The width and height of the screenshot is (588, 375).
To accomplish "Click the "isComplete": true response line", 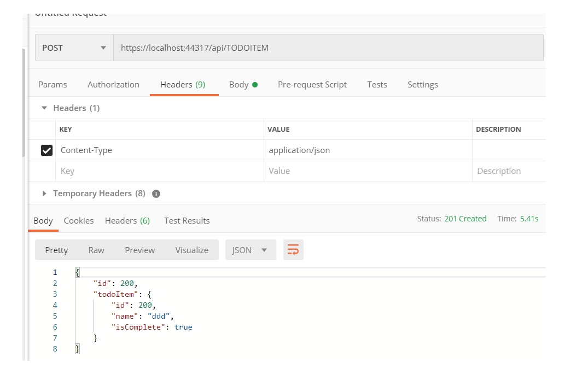I will [152, 327].
